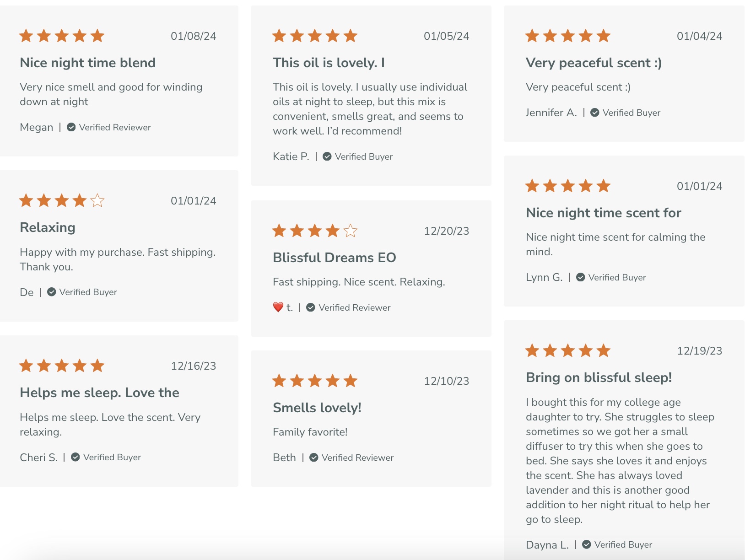Click the 'Verified Reviewer' label beside Beth
The image size is (745, 560).
(x=358, y=458)
